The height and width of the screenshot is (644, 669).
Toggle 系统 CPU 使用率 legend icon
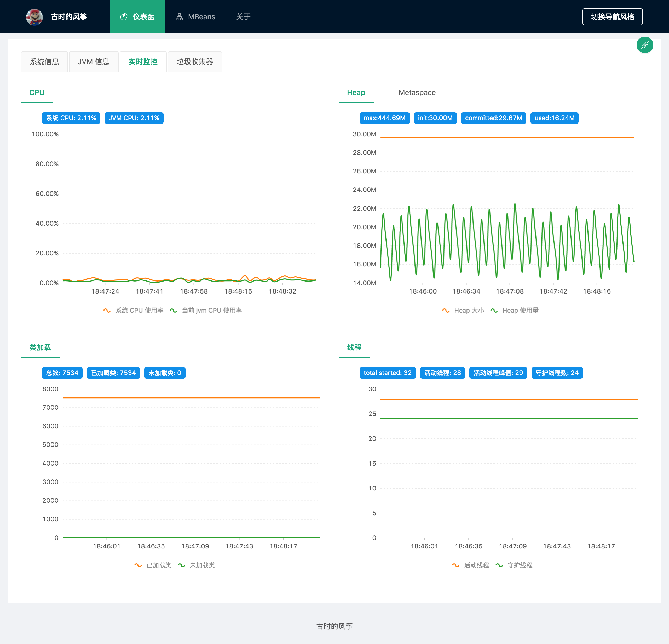107,311
